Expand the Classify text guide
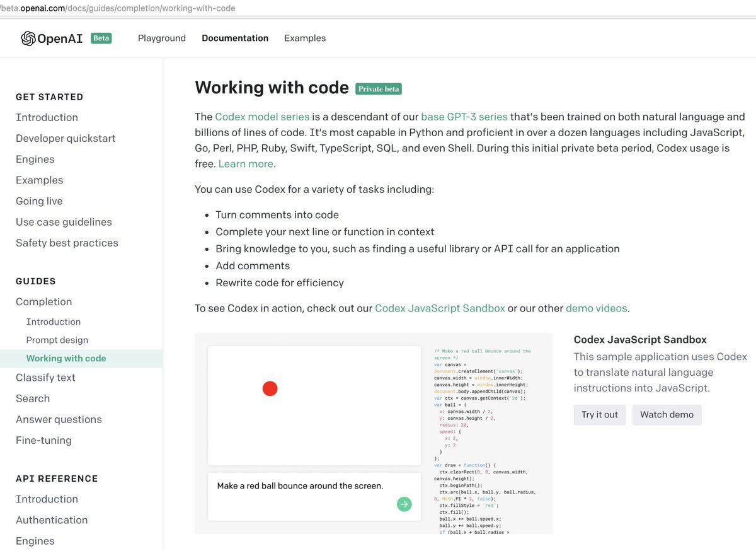 [x=45, y=377]
